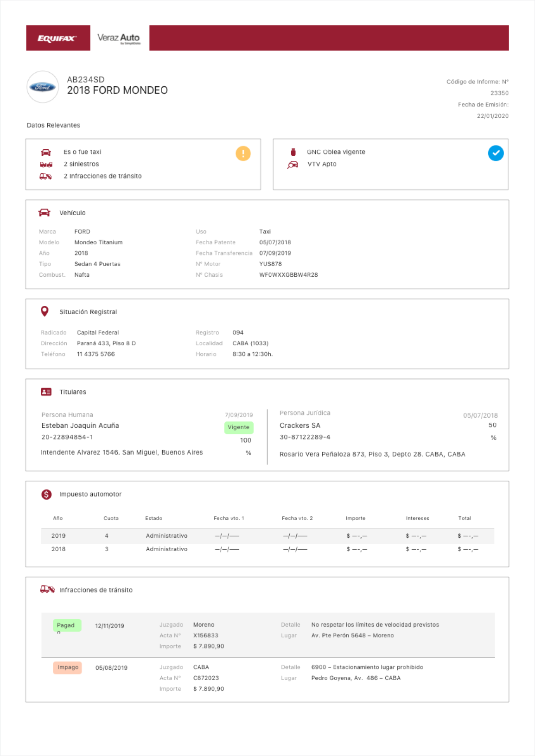Click the tow truck icon in Infracciones de tránsito heading
Viewport: 535px width, 756px height.
tap(47, 590)
